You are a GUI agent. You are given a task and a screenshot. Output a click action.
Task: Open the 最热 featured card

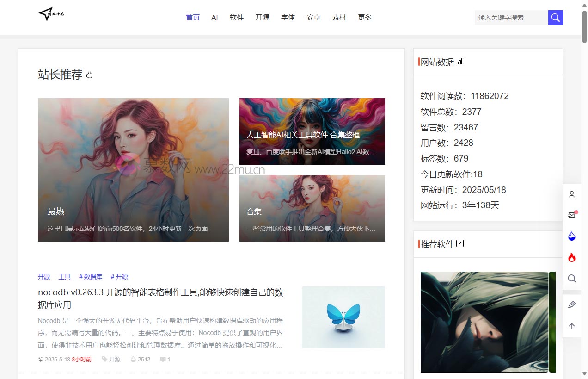click(x=133, y=170)
